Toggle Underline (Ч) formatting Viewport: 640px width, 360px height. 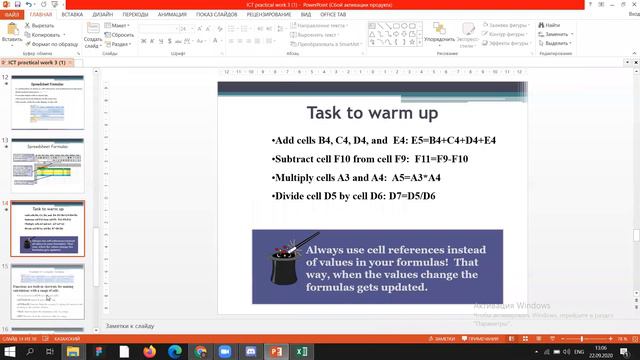(x=161, y=41)
